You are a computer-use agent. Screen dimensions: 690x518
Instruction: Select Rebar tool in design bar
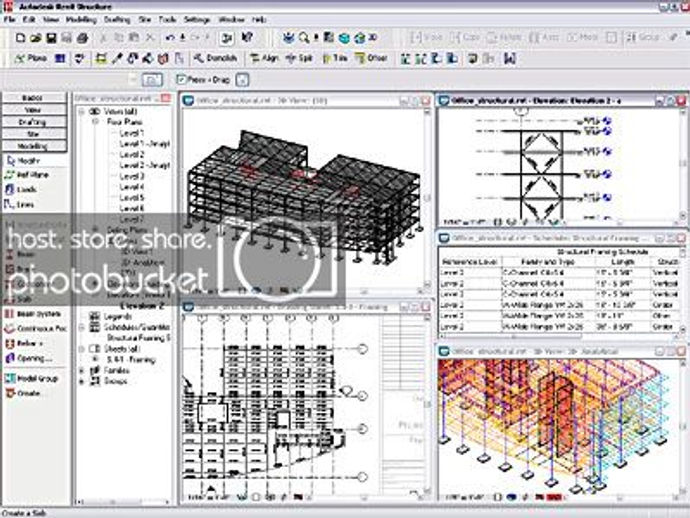coord(24,344)
